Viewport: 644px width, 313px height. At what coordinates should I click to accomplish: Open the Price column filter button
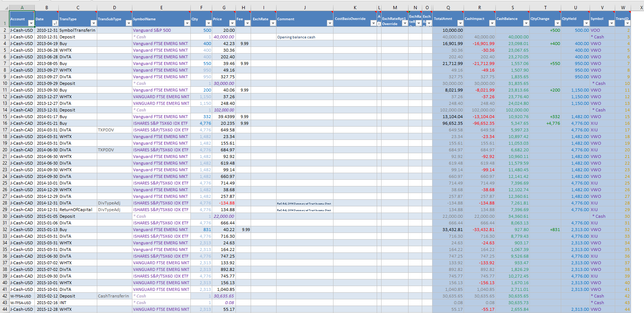232,23
